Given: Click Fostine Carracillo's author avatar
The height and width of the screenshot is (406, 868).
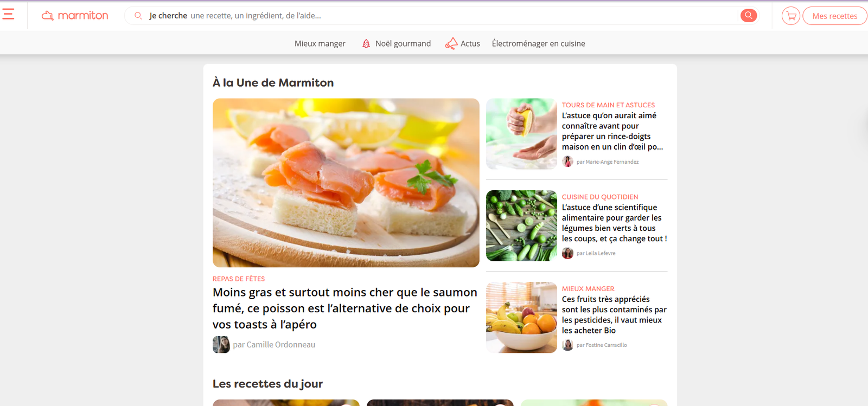Looking at the screenshot, I should 567,345.
